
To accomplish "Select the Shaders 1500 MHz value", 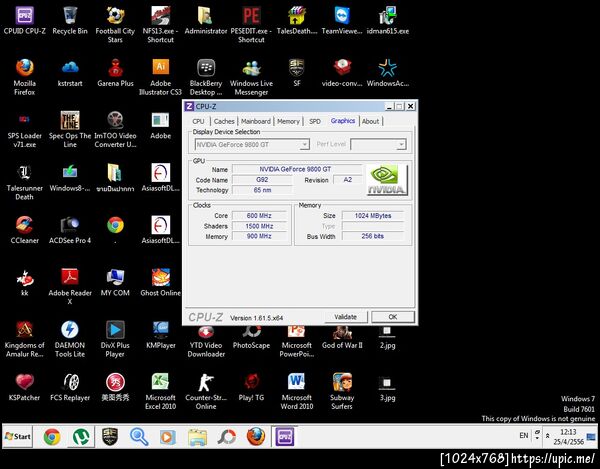I will (x=259, y=226).
